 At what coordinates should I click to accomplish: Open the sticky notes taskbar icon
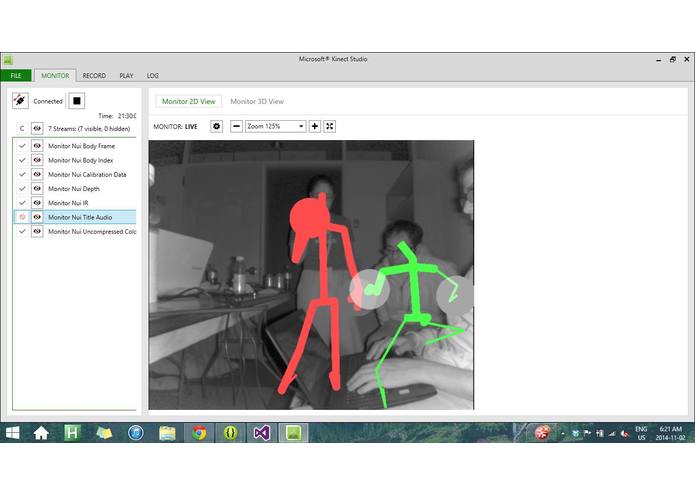pos(104,433)
